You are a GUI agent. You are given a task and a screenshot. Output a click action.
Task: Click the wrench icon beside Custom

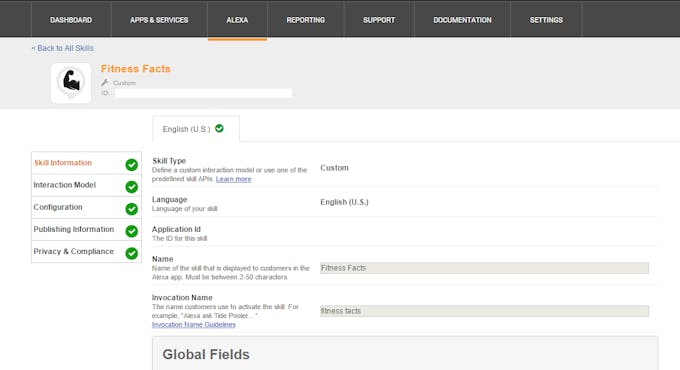[x=105, y=82]
